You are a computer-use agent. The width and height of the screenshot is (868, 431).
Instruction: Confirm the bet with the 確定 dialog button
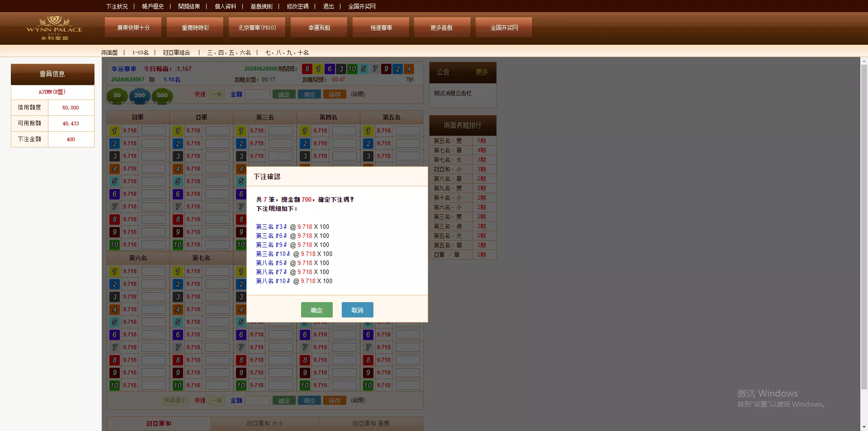(x=316, y=310)
